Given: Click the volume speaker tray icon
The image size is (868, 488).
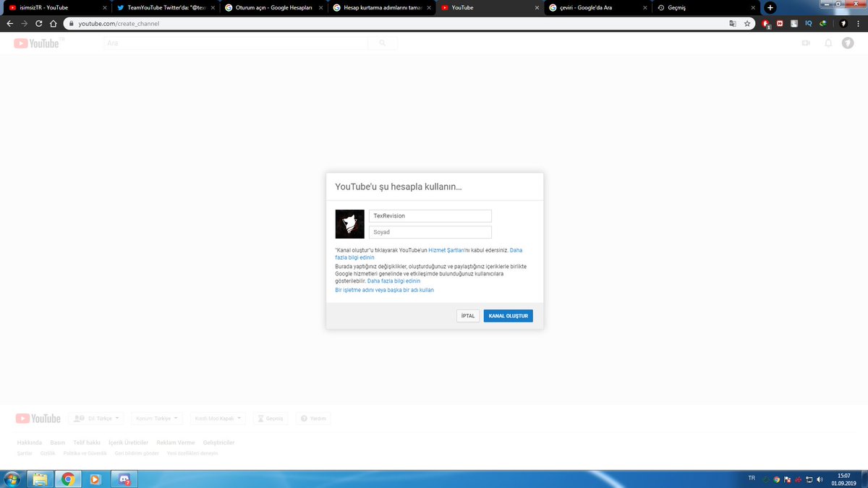Looking at the screenshot, I should coord(820,479).
